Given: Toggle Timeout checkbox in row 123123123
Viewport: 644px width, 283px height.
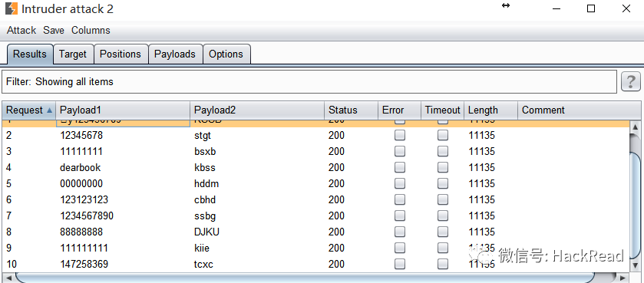Looking at the screenshot, I should [443, 199].
